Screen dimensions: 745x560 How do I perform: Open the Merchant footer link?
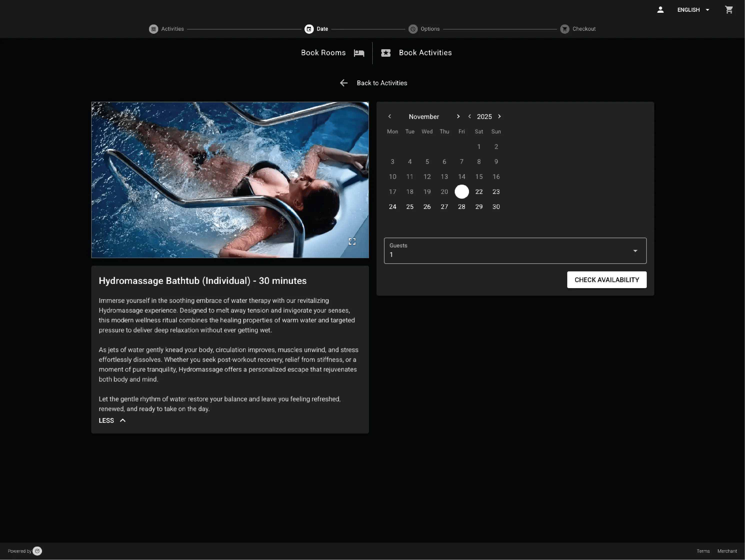click(x=727, y=551)
